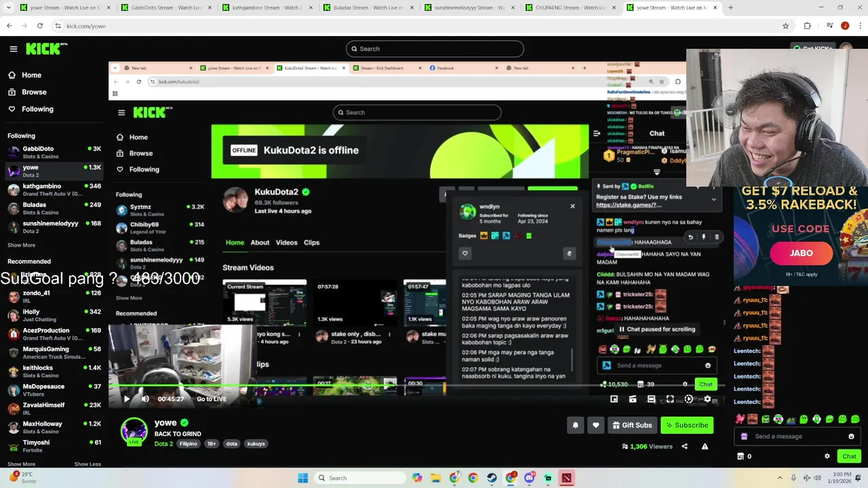Screen dimensions: 868x488
Task: Open chat settings gear
Action: 827,456
